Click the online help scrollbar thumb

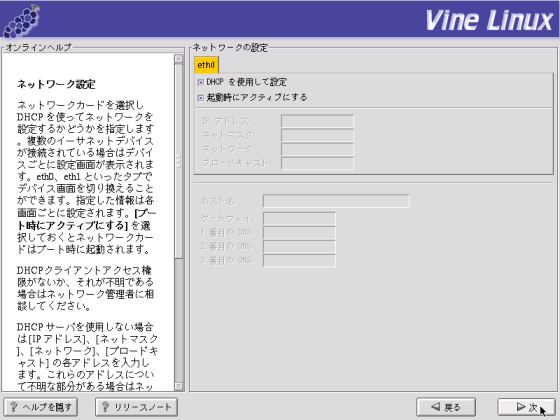(x=179, y=160)
